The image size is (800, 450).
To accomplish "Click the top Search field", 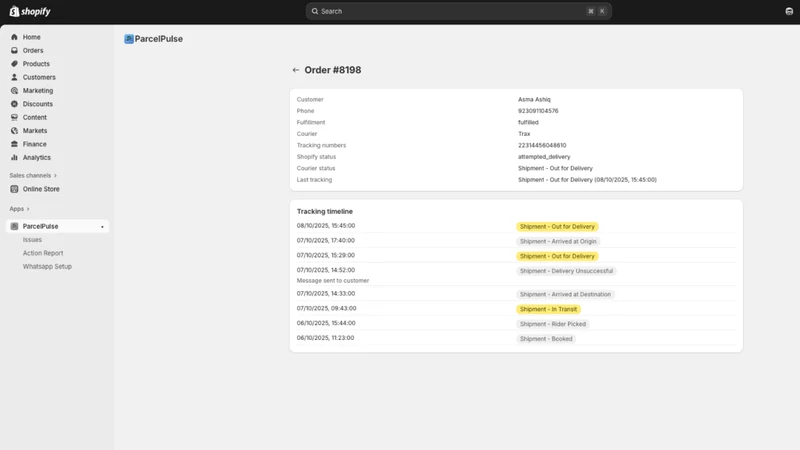I will point(458,11).
